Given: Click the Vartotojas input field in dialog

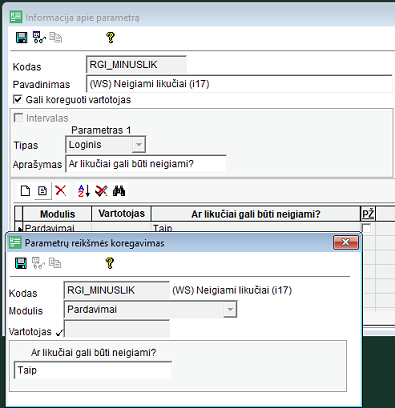Looking at the screenshot, I should tap(117, 329).
